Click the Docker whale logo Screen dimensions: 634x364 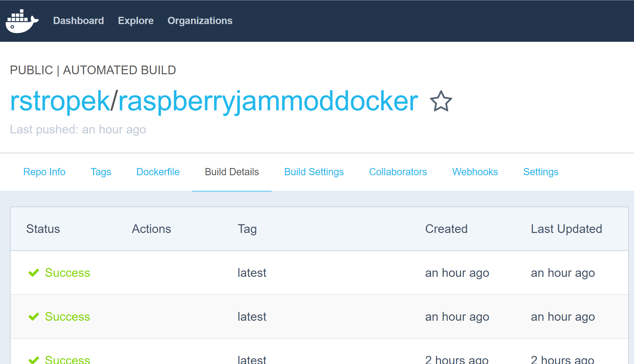pyautogui.click(x=22, y=21)
